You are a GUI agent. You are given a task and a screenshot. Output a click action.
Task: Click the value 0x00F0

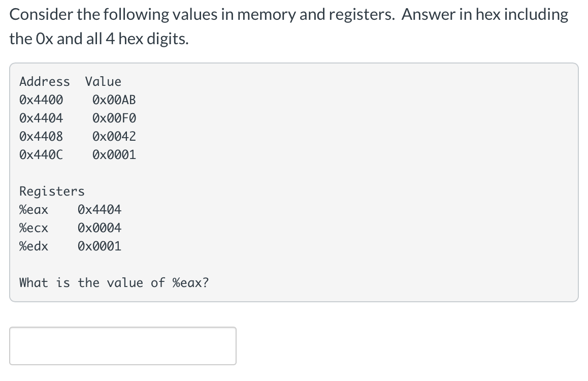[x=114, y=118]
